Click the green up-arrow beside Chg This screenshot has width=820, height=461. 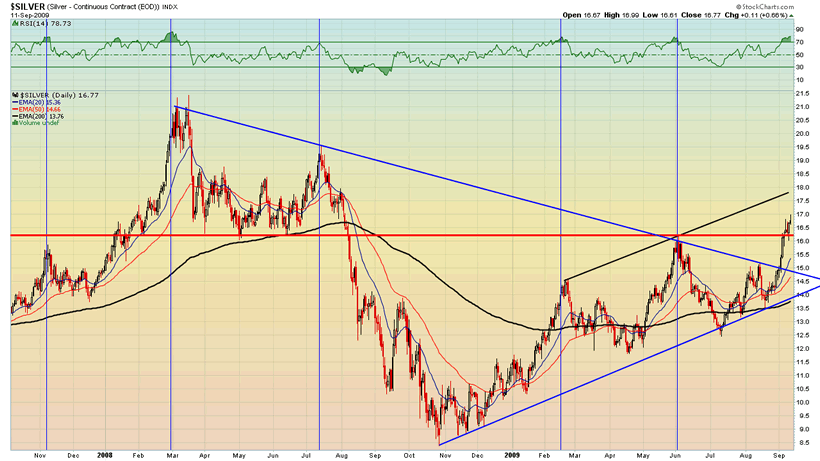[791, 15]
